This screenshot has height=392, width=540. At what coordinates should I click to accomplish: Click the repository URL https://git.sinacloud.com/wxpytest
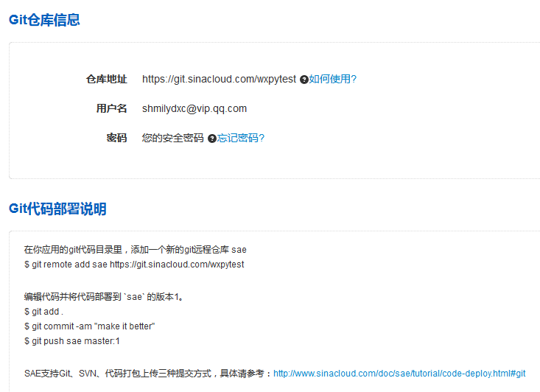pyautogui.click(x=219, y=80)
